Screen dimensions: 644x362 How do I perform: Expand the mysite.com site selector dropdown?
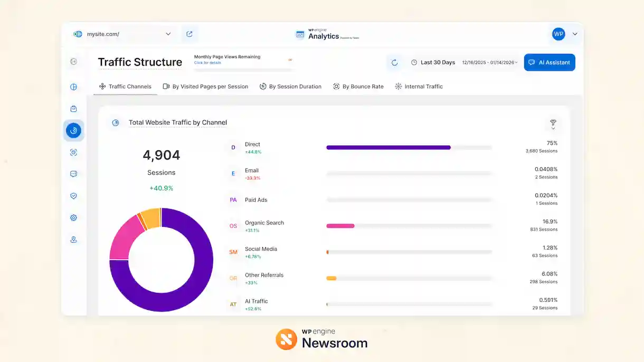click(x=168, y=33)
